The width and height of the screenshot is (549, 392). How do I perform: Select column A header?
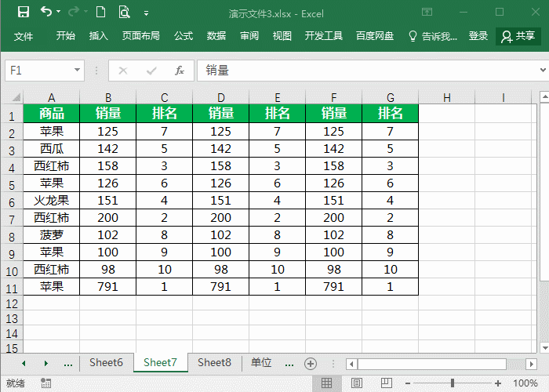click(x=52, y=97)
